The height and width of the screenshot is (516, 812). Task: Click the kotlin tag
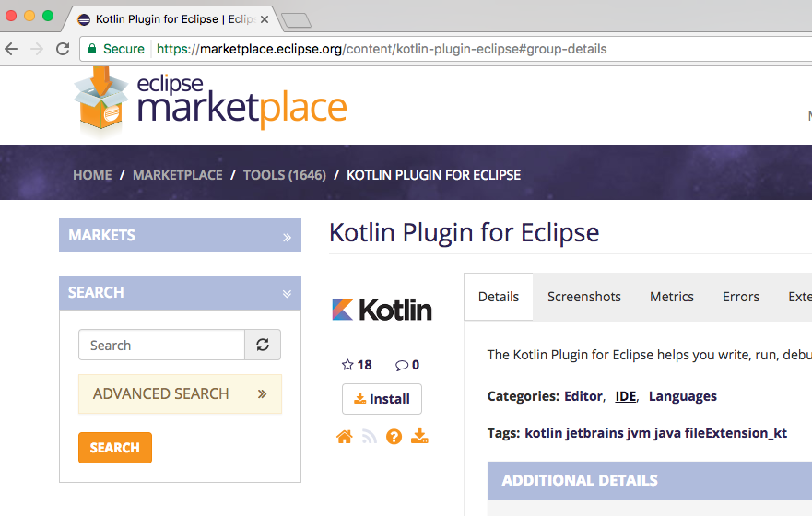(543, 433)
